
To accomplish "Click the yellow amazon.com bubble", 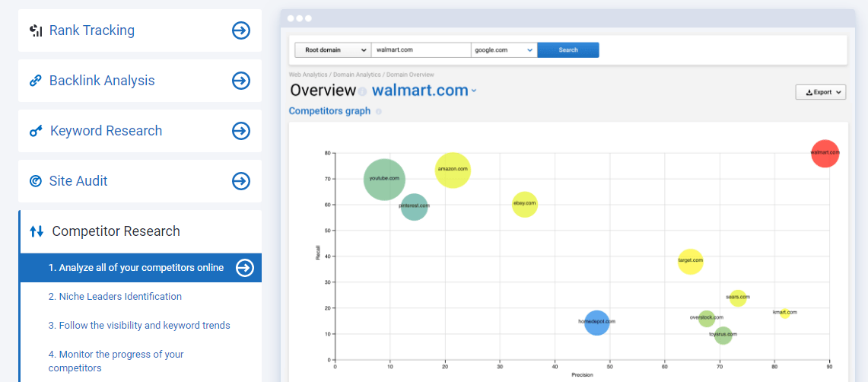I will 453,170.
